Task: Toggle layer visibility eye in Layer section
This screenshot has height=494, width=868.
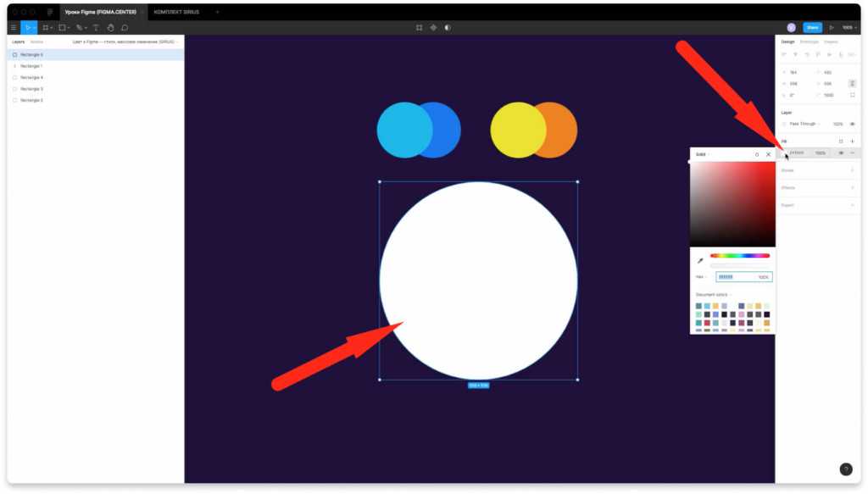Action: (853, 124)
